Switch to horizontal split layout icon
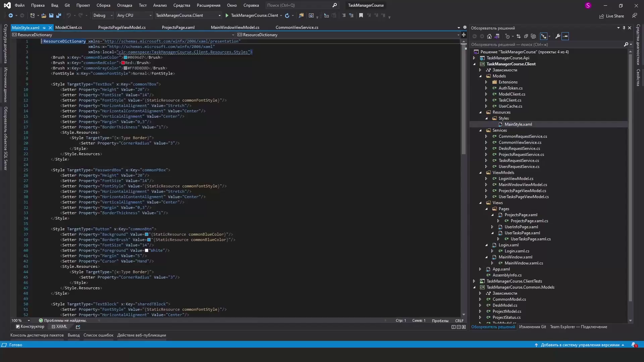The width and height of the screenshot is (644, 362). [x=459, y=327]
